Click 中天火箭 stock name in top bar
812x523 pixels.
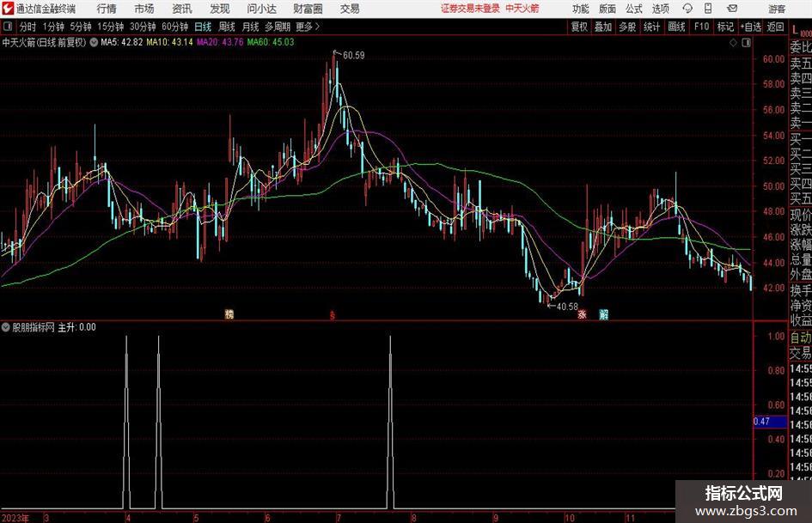522,9
